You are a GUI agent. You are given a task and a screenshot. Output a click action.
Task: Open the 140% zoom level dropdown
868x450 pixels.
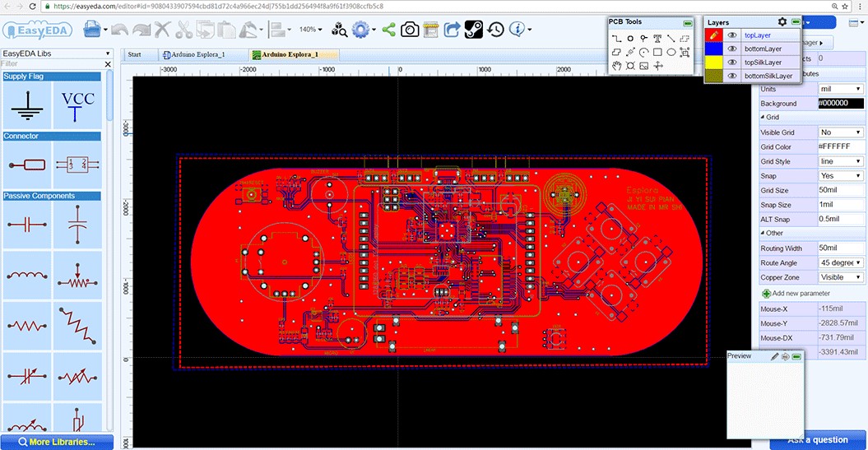312,30
